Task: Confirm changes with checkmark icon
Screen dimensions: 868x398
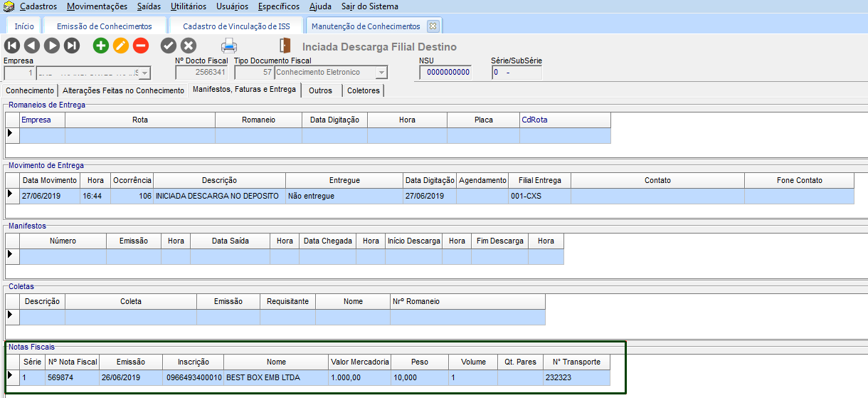Action: (169, 46)
